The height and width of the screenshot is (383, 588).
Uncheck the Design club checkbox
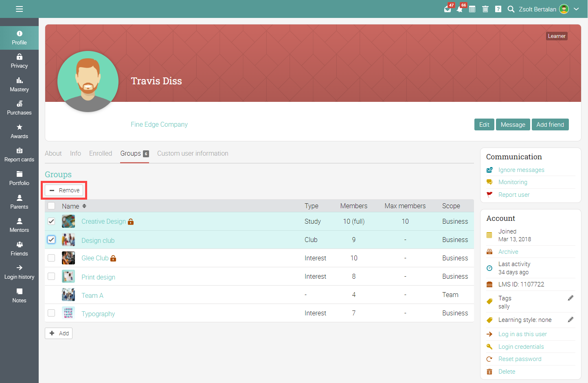(x=51, y=240)
